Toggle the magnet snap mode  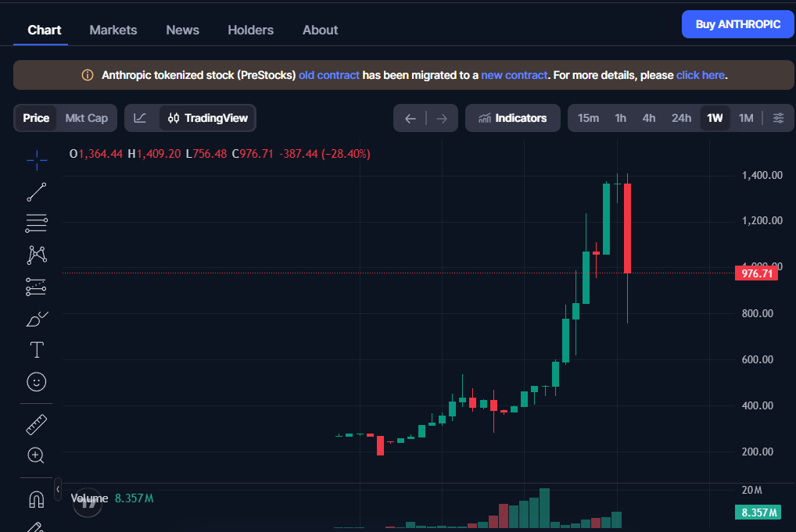click(x=37, y=499)
